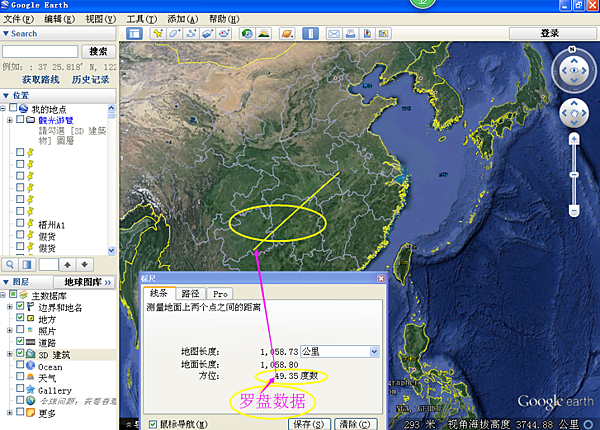Switch to the 路径 tab in ruler
The image size is (600, 430).
pyautogui.click(x=190, y=293)
